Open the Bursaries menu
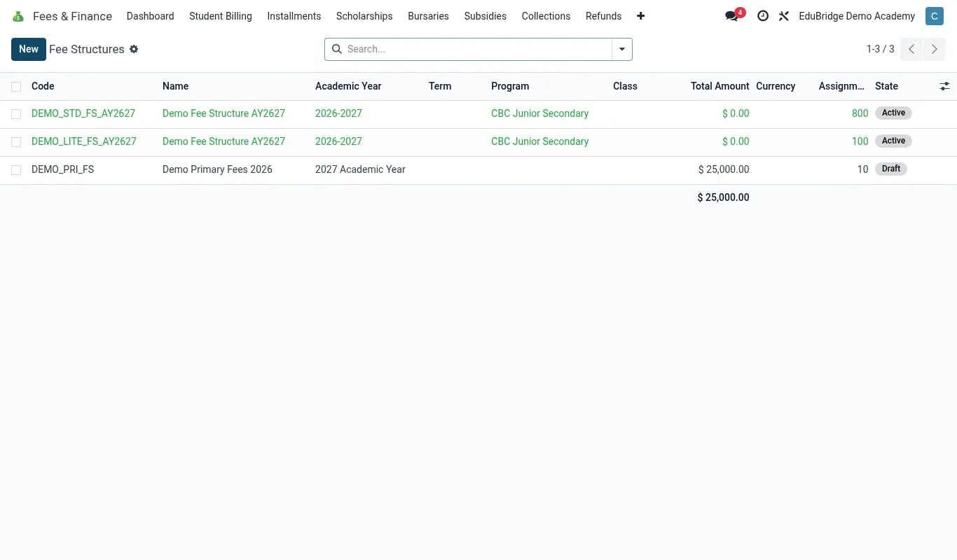Viewport: 957px width, 560px height. pyautogui.click(x=428, y=16)
